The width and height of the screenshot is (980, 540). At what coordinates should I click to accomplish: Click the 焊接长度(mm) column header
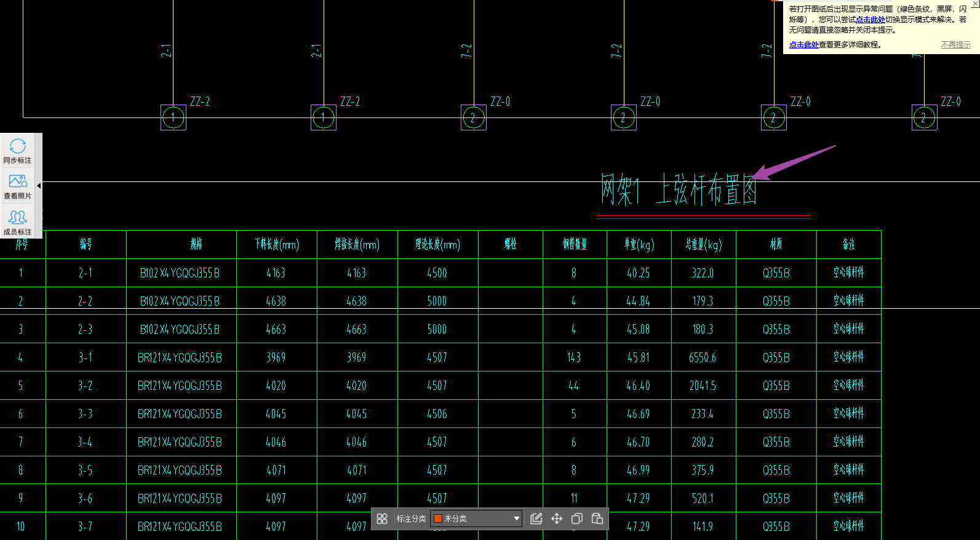tap(357, 244)
